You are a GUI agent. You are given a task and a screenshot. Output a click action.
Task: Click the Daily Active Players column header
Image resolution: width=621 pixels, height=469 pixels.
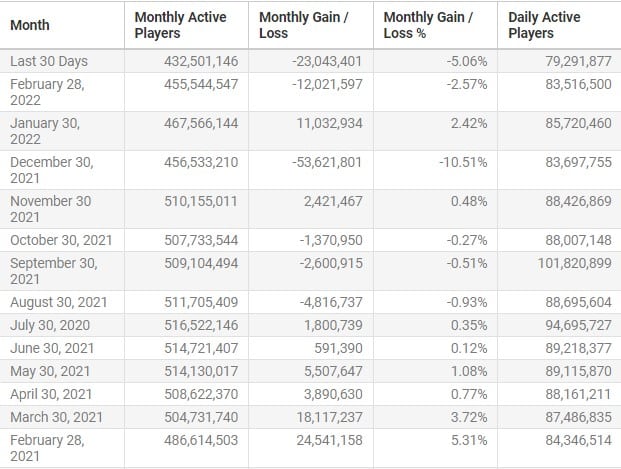(x=544, y=25)
